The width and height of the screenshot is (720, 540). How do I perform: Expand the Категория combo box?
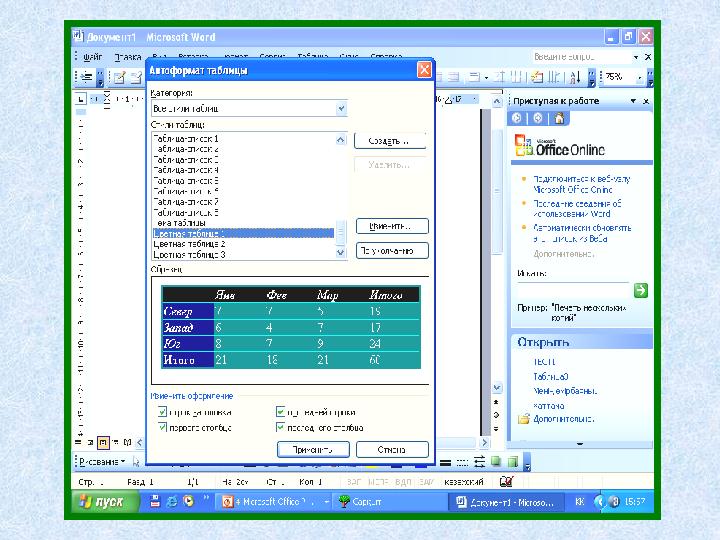(341, 109)
